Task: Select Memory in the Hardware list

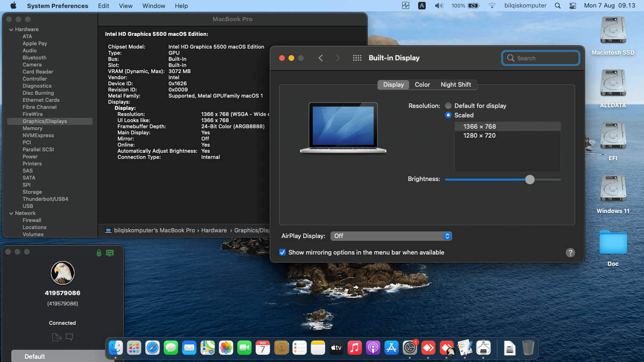Action: click(33, 128)
